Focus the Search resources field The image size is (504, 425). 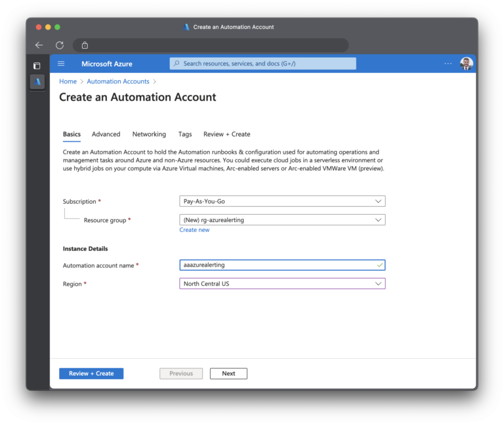point(263,64)
